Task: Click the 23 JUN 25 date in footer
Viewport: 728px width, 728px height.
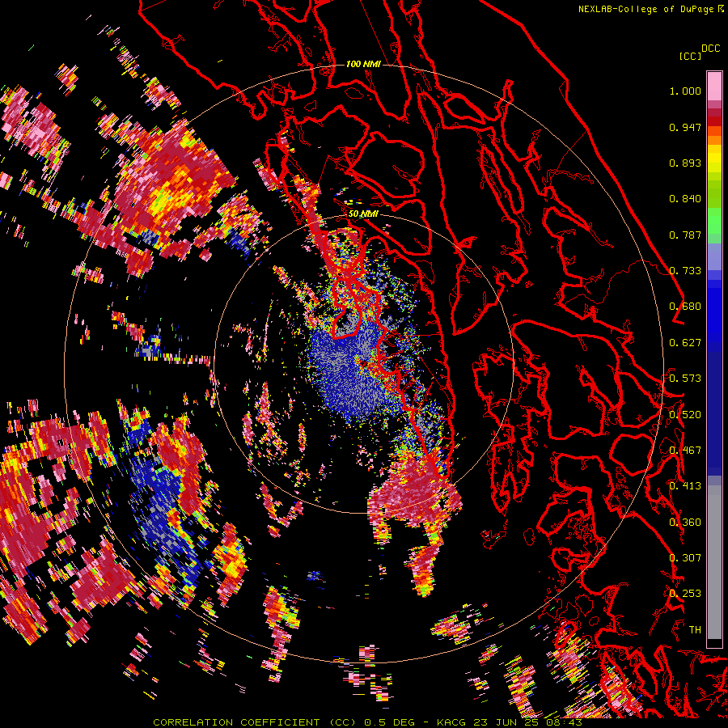Action: [x=507, y=722]
